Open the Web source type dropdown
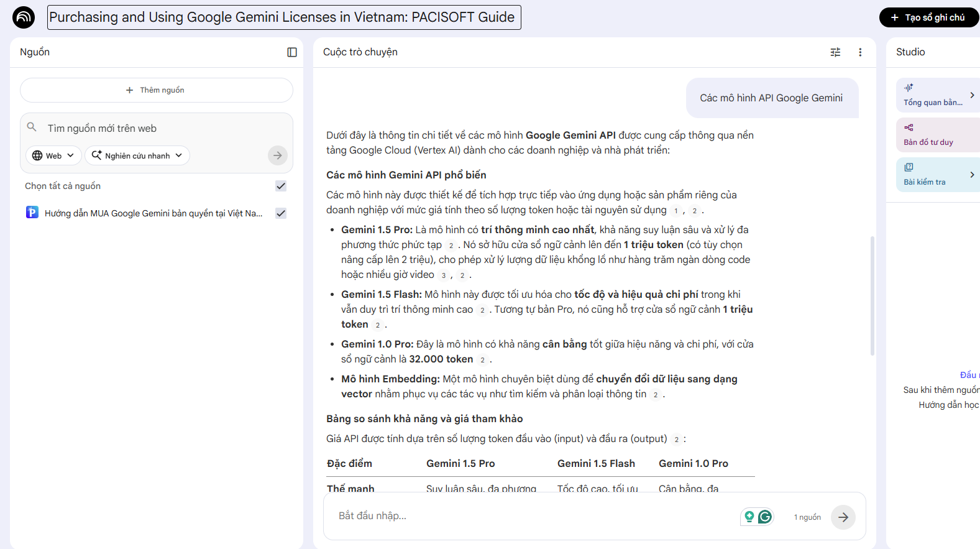Screen dimensions: 980x549 (x=53, y=155)
